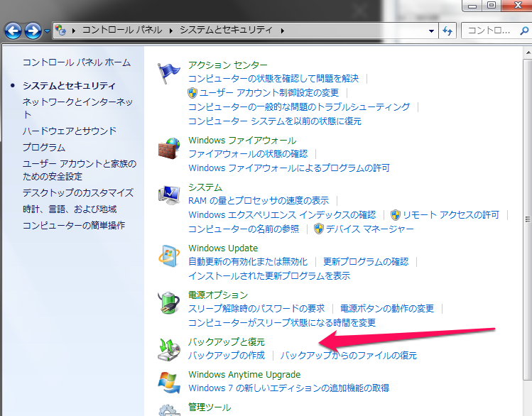
Task: Click the Action Center flag icon
Action: tap(168, 74)
